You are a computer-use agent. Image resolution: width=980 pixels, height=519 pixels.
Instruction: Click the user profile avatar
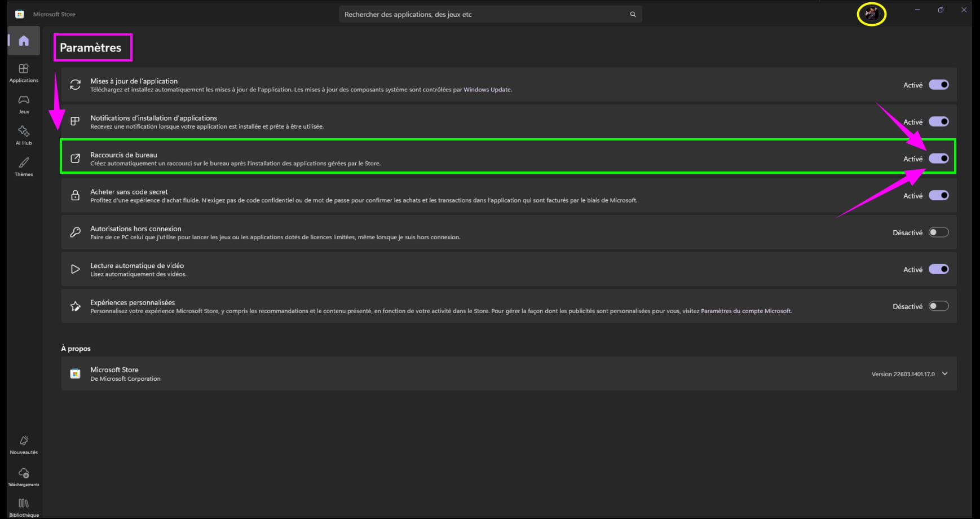coord(872,14)
